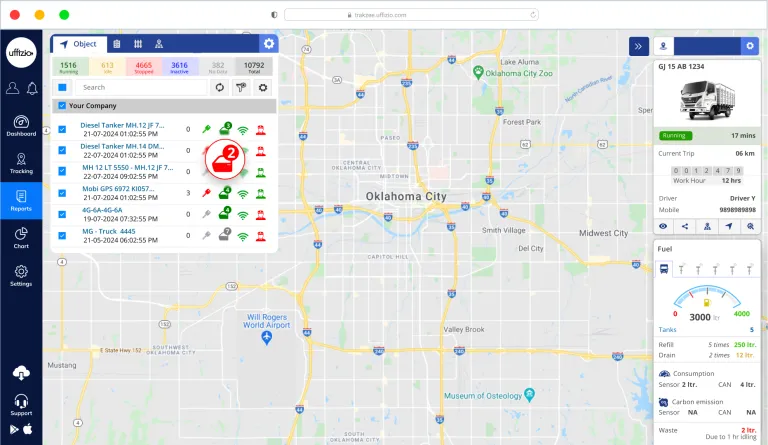Open the cloud download icon in sidebar
The width and height of the screenshot is (768, 445).
tap(21, 373)
